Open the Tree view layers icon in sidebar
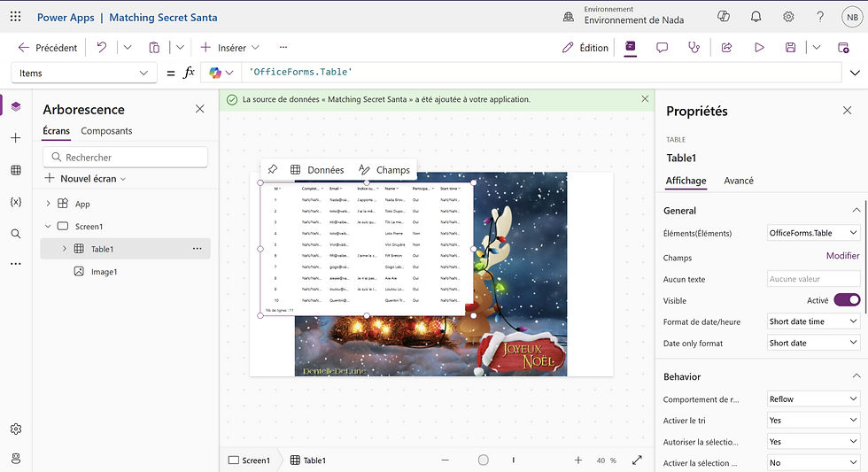 click(x=16, y=106)
